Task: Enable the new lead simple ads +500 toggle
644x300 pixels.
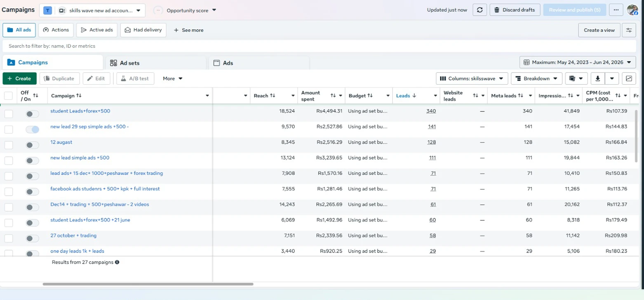Action: (x=32, y=161)
